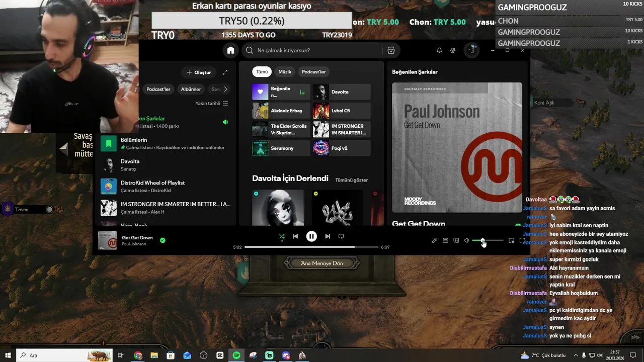Open Windows Start menu
Image resolution: width=644 pixels, height=362 pixels.
click(8, 355)
